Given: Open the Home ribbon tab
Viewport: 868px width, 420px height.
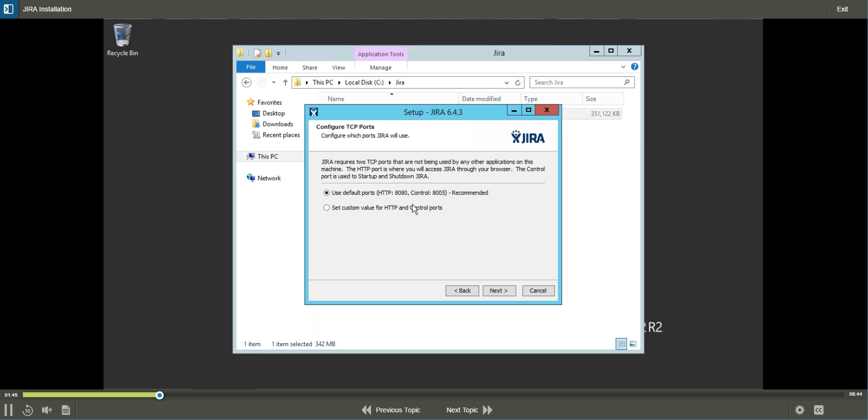Looking at the screenshot, I should (x=280, y=67).
